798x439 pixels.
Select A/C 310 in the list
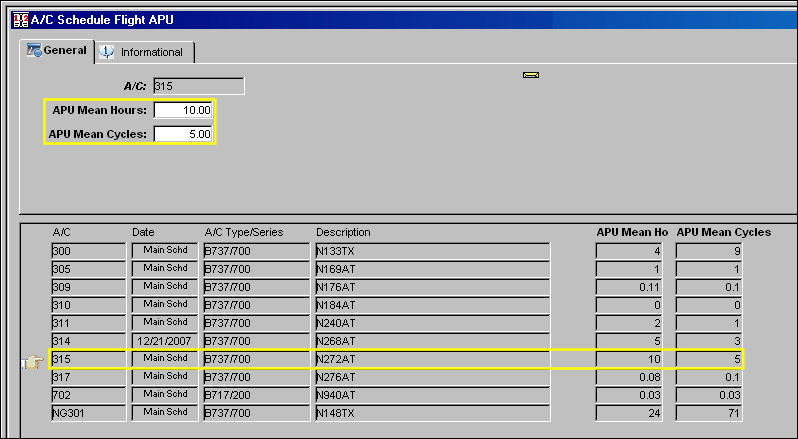[89, 305]
